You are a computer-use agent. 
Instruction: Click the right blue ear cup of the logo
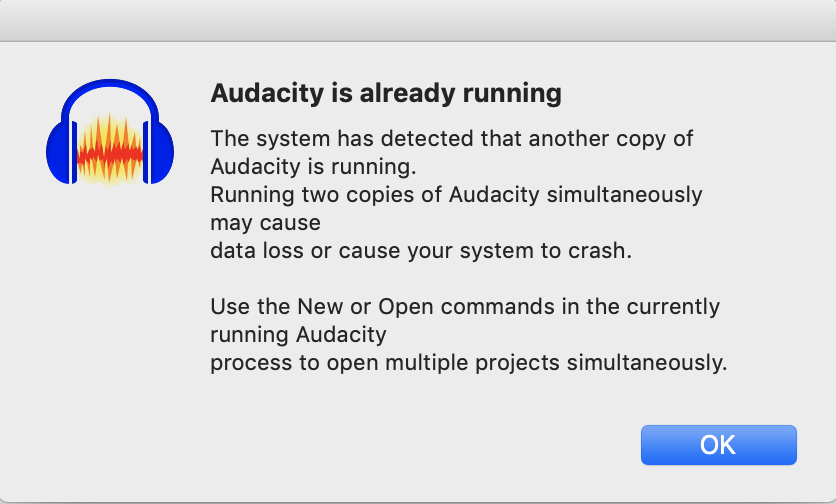point(159,154)
